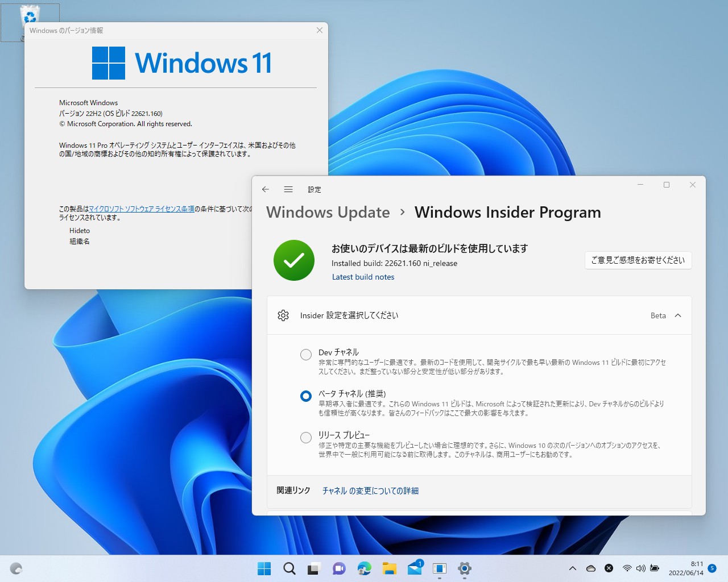Launch Microsoft Edge from the taskbar
Screen dimensions: 728x582
(364, 568)
